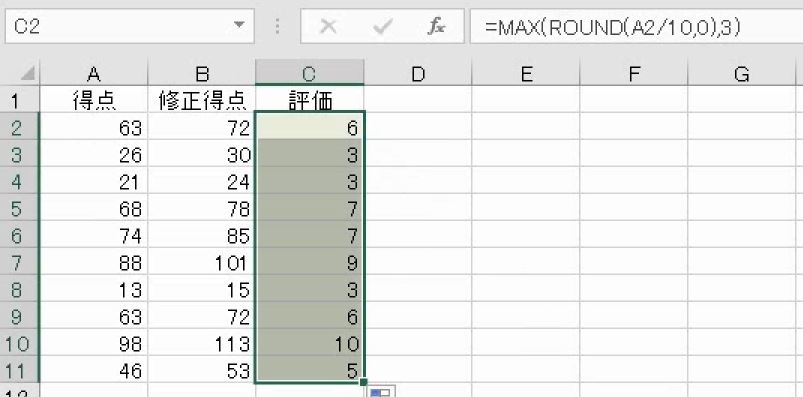Open the Insert Function fx dialog

click(436, 26)
